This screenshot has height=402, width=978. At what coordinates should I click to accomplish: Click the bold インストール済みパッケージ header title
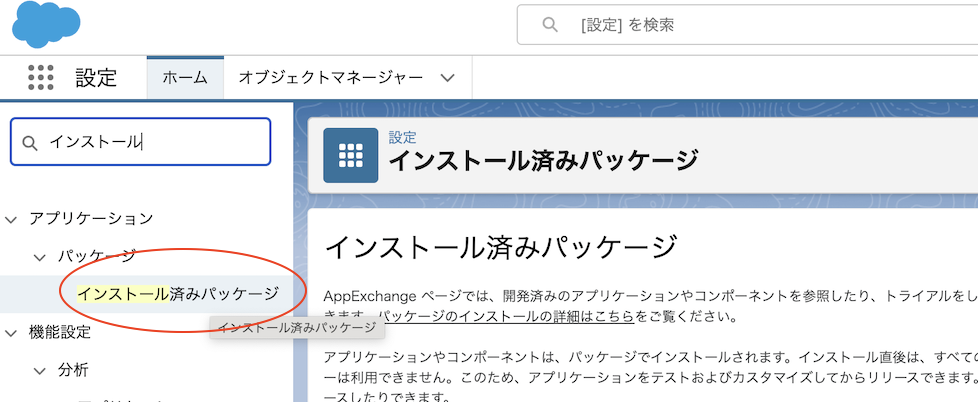543,161
